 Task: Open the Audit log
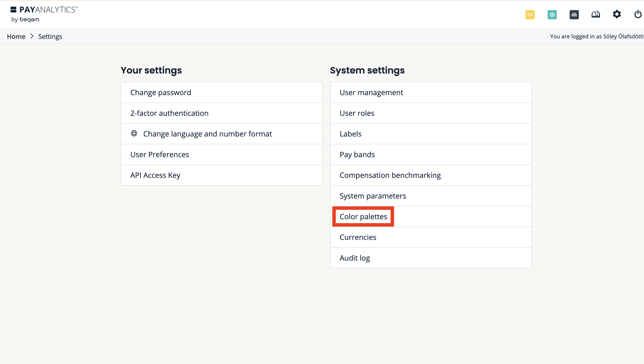[x=355, y=258]
